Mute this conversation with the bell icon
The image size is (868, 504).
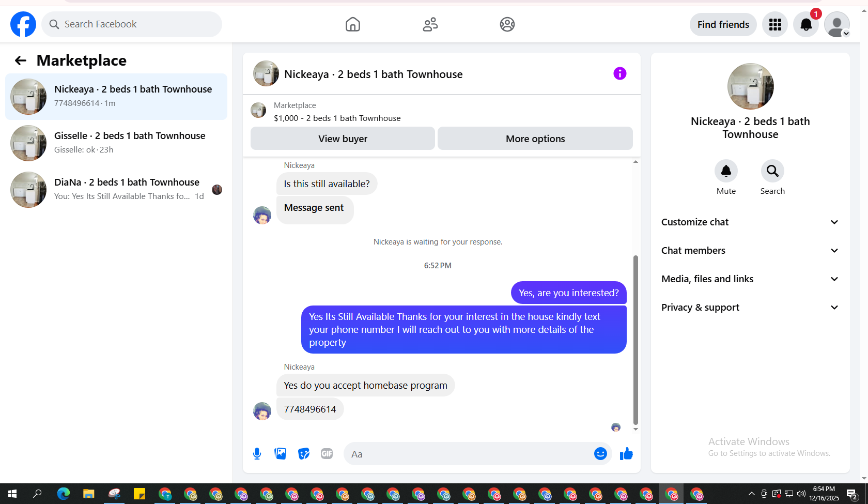726,171
